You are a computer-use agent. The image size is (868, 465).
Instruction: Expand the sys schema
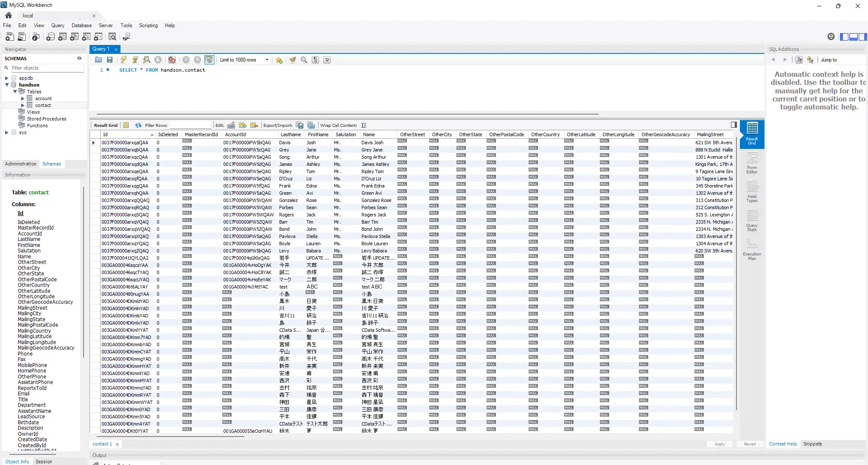point(6,132)
